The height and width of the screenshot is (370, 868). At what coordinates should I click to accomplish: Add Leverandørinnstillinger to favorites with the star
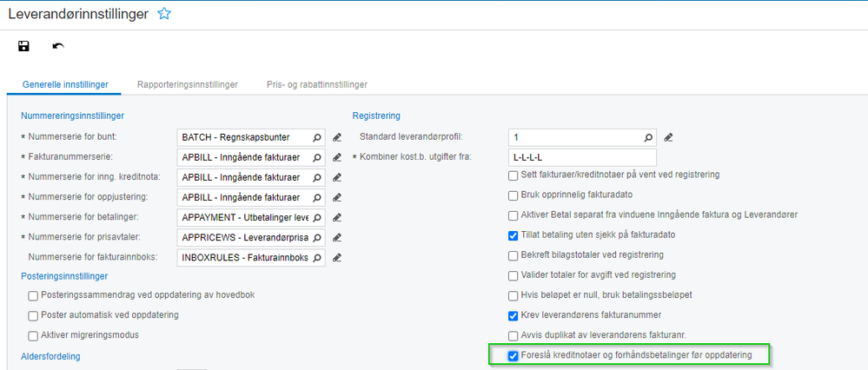click(x=164, y=15)
